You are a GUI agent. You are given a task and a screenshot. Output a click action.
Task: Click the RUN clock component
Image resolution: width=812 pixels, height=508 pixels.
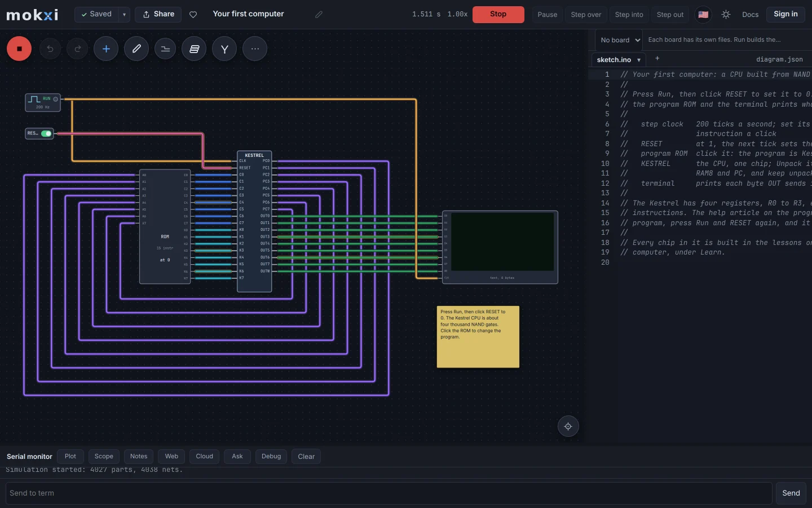point(43,102)
